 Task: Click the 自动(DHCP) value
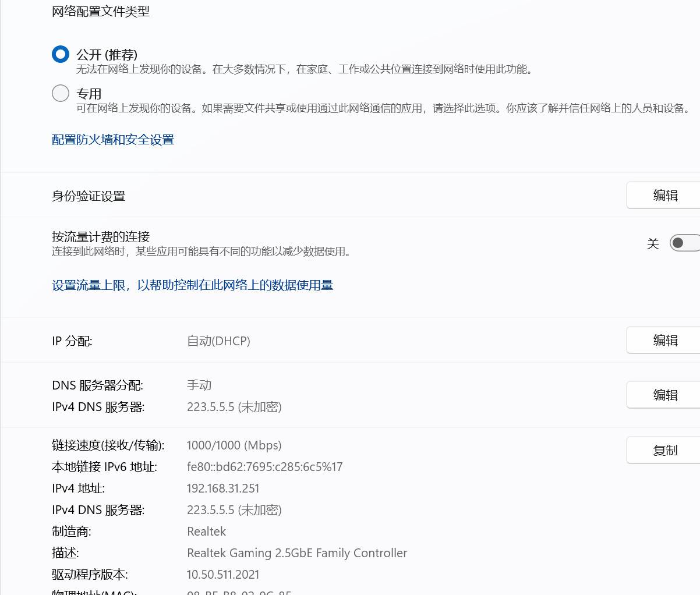[218, 341]
